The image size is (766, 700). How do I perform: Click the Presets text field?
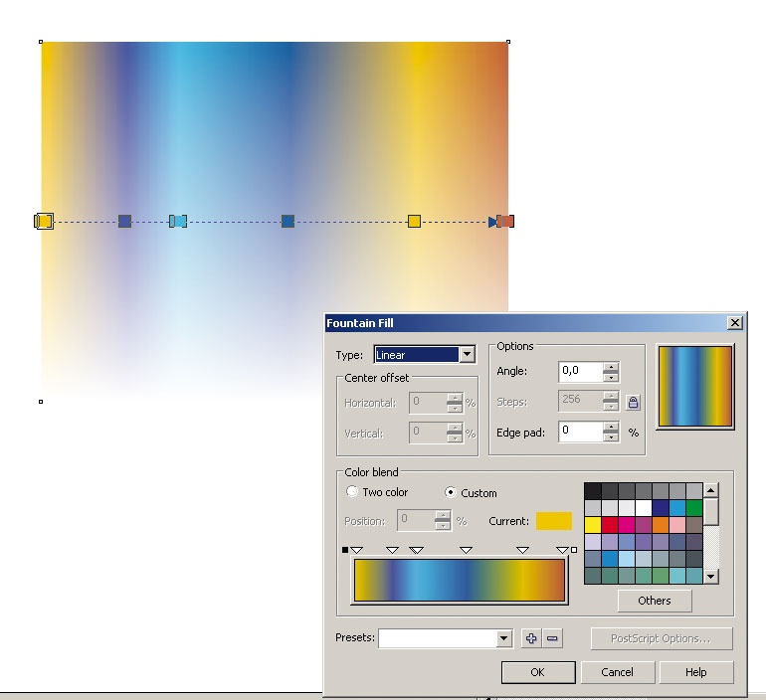pos(438,638)
